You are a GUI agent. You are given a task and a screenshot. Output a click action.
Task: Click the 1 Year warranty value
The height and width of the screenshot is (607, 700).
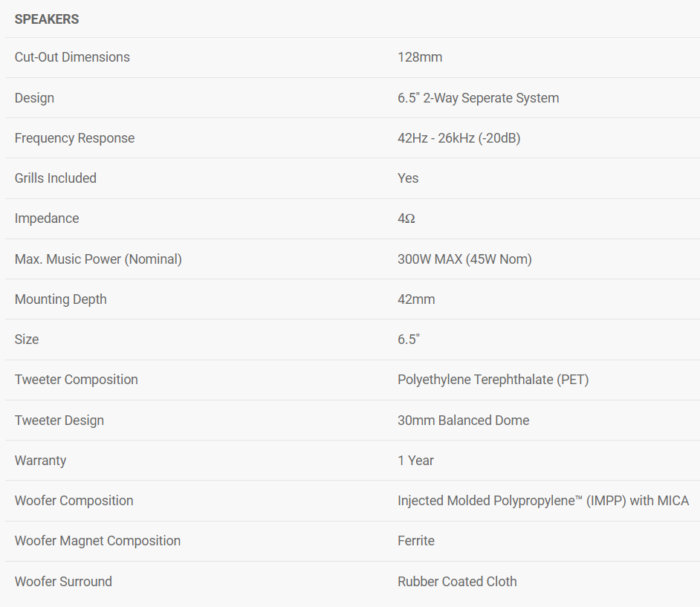(415, 461)
